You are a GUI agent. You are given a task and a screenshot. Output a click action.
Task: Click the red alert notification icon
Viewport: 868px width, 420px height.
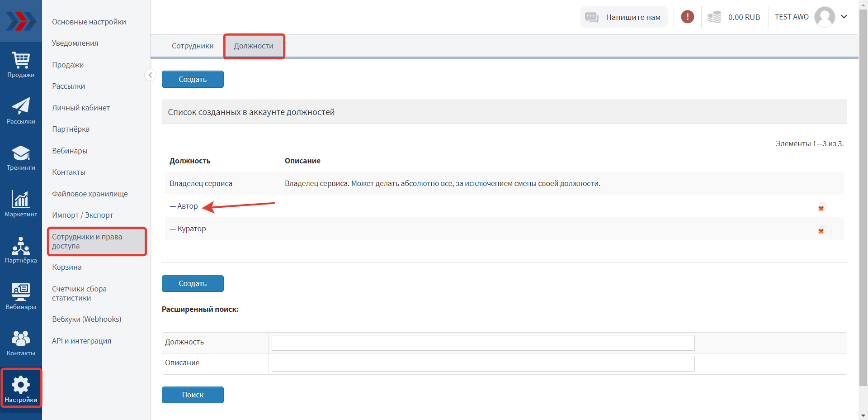(x=687, y=17)
